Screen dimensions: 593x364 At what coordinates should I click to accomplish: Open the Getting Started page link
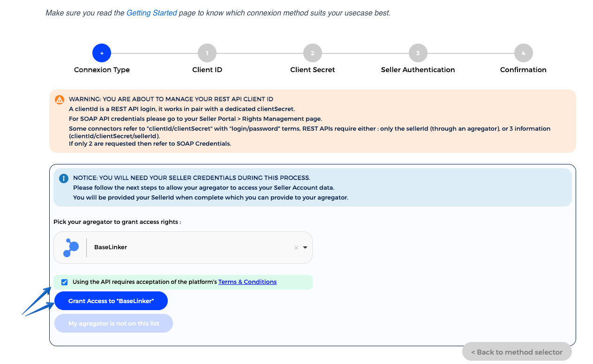[x=151, y=13]
